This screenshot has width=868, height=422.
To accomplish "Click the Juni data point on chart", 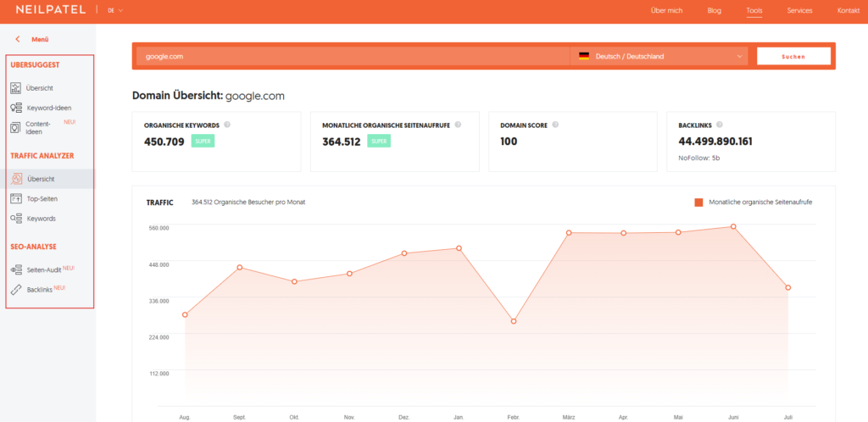I will [x=733, y=226].
